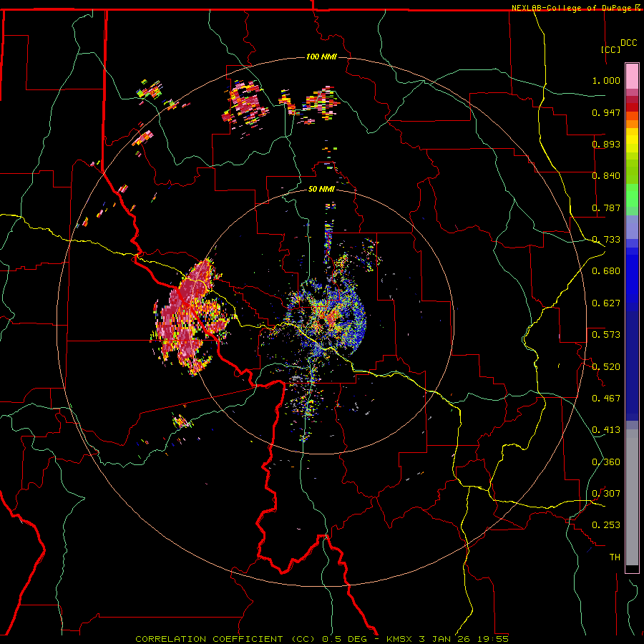This screenshot has height=644, width=644.
Task: Click the 50 NMI range ring label
Action: coord(321,189)
